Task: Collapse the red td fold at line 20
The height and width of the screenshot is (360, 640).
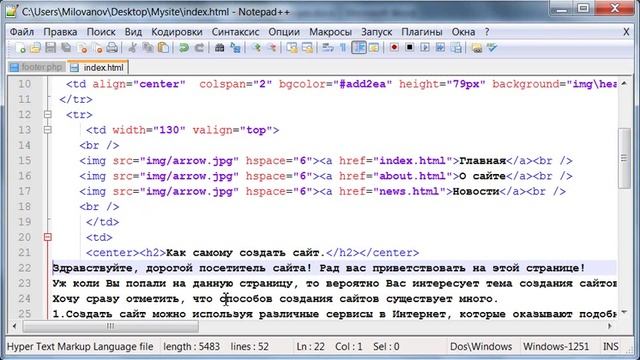Action: [x=48, y=237]
